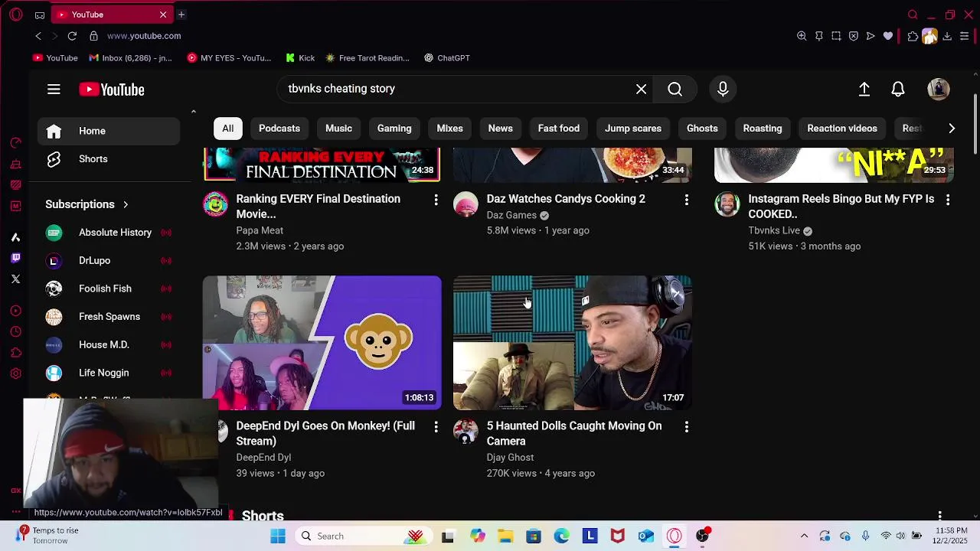Open the YouTube account avatar menu
Image resolution: width=980 pixels, height=551 pixels.
click(939, 90)
